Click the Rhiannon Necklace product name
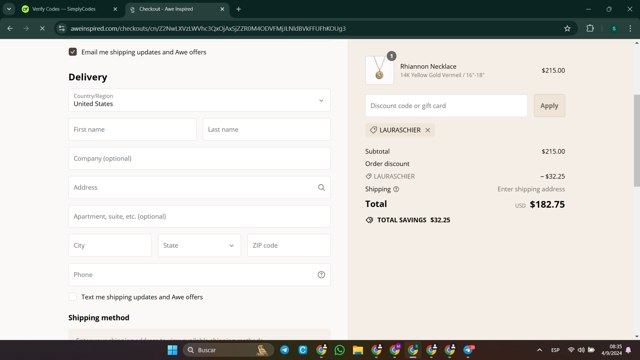Screen dimensions: 640x360 (x=428, y=66)
